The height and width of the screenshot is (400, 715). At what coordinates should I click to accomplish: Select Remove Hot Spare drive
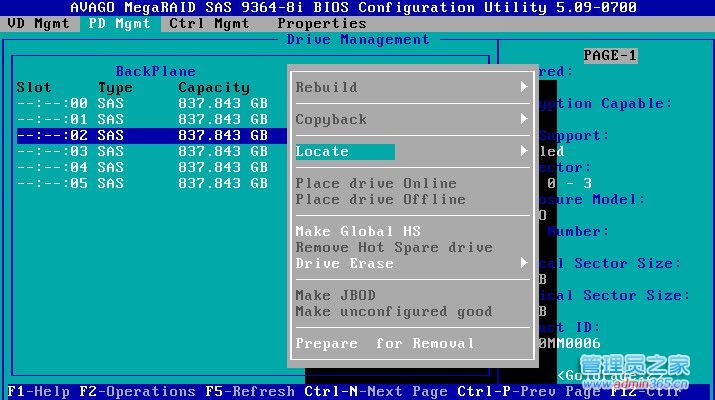pyautogui.click(x=394, y=247)
